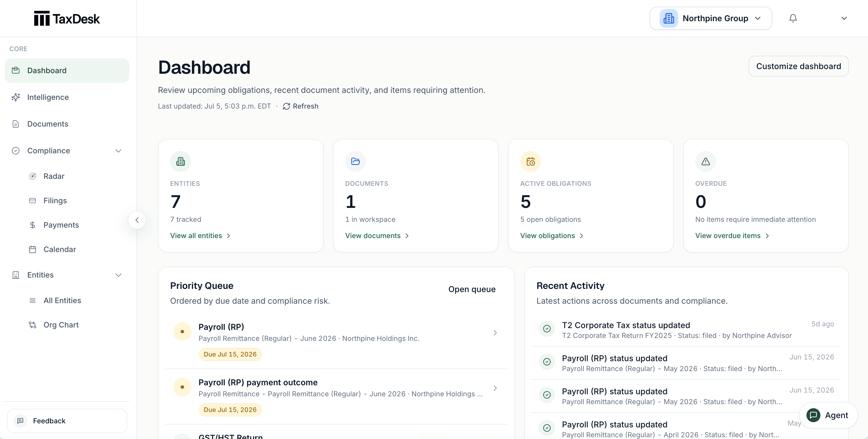Click the Last updated timestamp text
Viewport: 868px width, 439px height.
click(214, 107)
